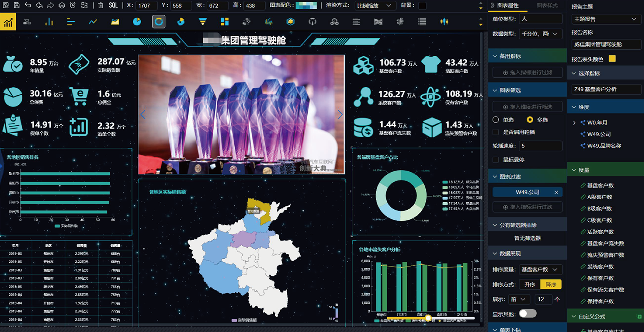
Task: Open the 渲染方式 比例缩放 dropdown
Action: tap(374, 5)
